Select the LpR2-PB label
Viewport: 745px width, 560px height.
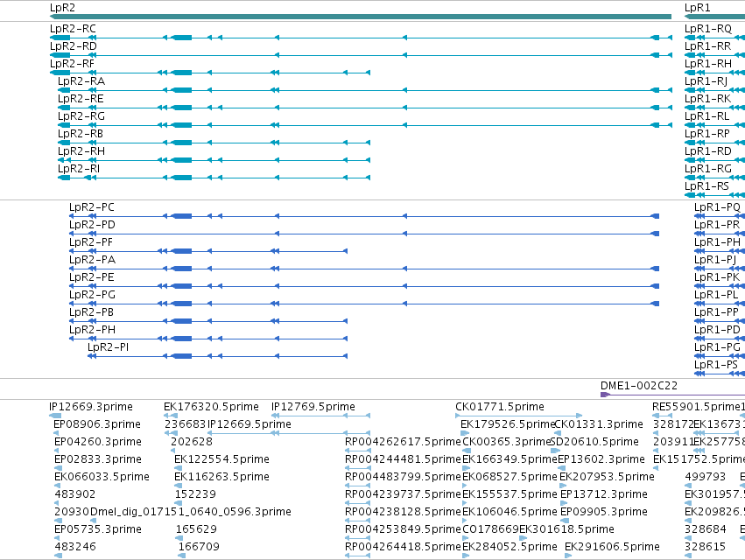[91, 312]
